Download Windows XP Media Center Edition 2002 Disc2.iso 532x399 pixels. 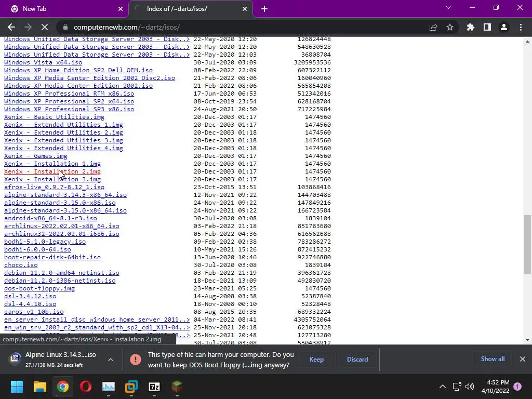[x=89, y=78]
